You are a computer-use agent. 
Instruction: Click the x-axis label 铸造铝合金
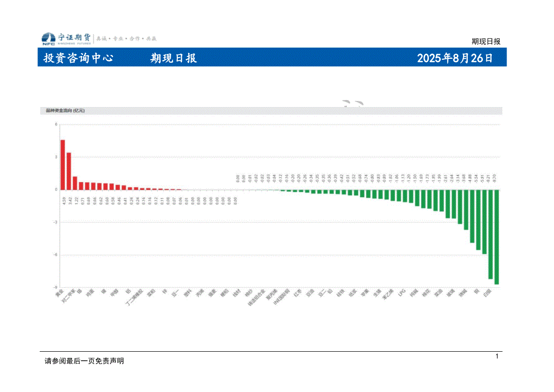(256, 297)
